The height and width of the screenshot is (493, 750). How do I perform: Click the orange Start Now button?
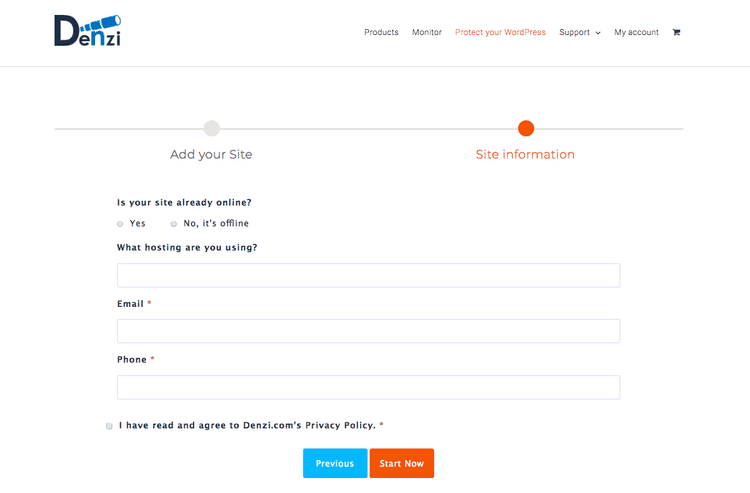coord(402,463)
